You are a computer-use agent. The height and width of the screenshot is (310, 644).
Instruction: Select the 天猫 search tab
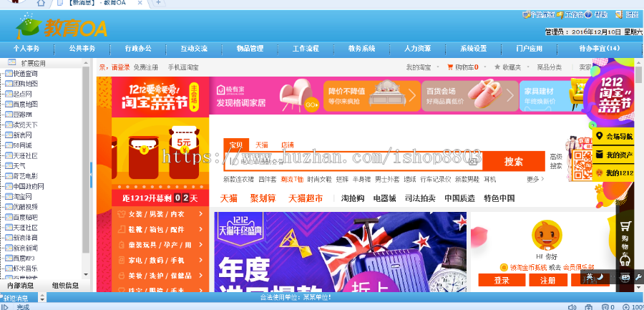(x=262, y=145)
